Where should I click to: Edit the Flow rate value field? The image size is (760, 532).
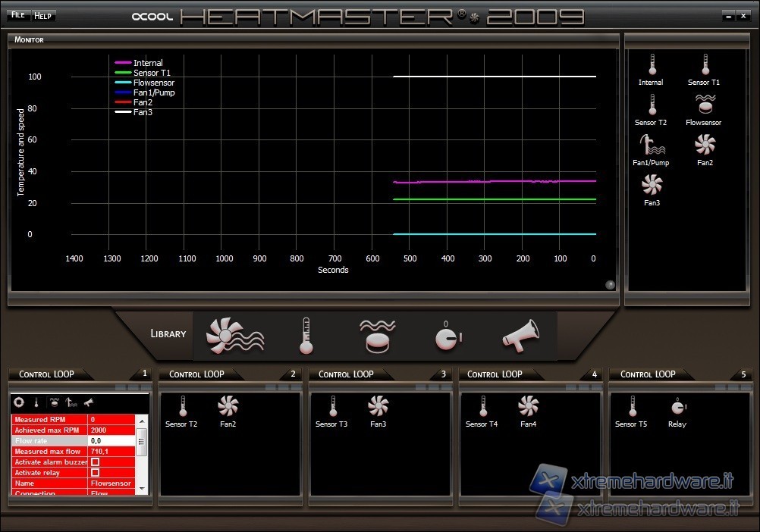111,440
